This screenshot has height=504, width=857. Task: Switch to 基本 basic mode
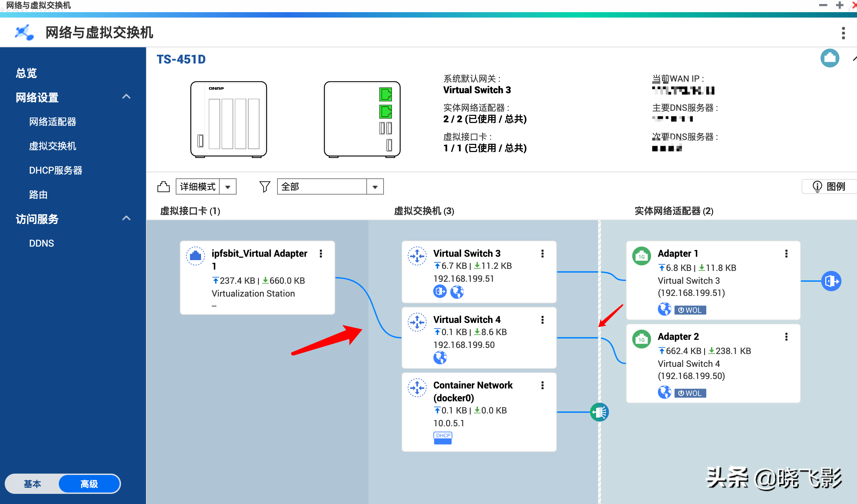[x=32, y=484]
